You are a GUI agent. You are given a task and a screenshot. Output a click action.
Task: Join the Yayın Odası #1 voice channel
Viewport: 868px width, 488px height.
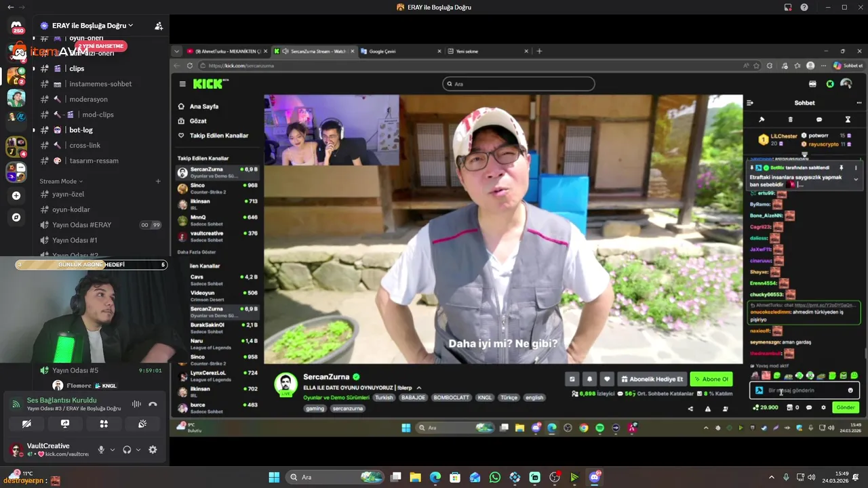coord(101,240)
